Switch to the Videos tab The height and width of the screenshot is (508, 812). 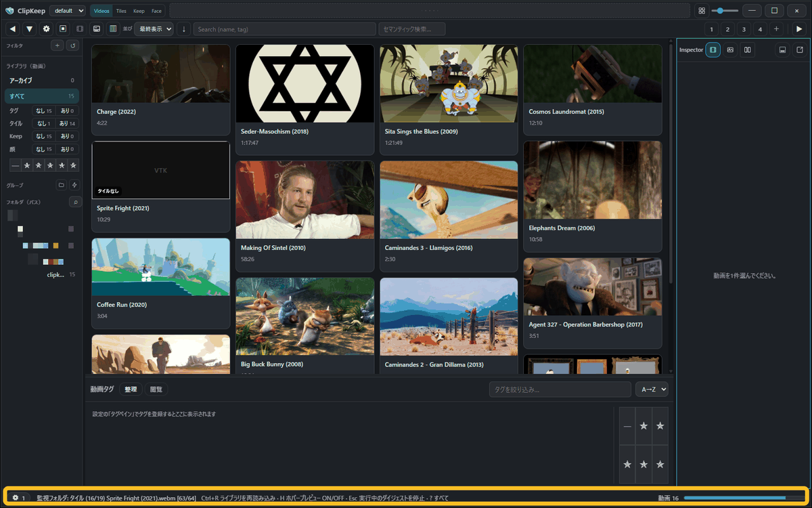click(101, 11)
